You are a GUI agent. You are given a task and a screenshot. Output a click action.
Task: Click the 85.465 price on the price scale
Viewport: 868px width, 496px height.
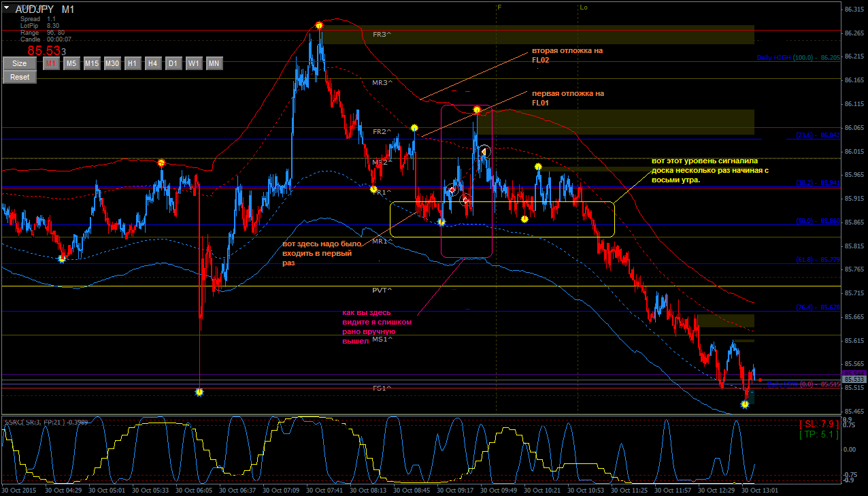854,411
